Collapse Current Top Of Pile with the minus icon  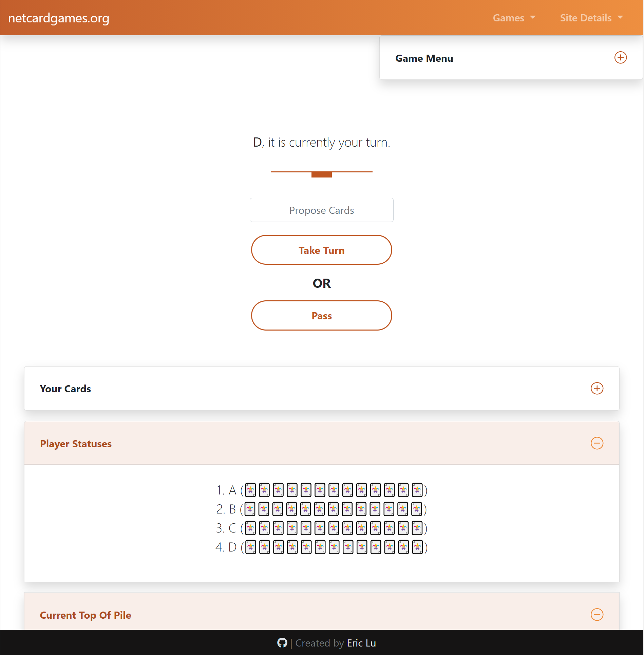[x=597, y=614]
